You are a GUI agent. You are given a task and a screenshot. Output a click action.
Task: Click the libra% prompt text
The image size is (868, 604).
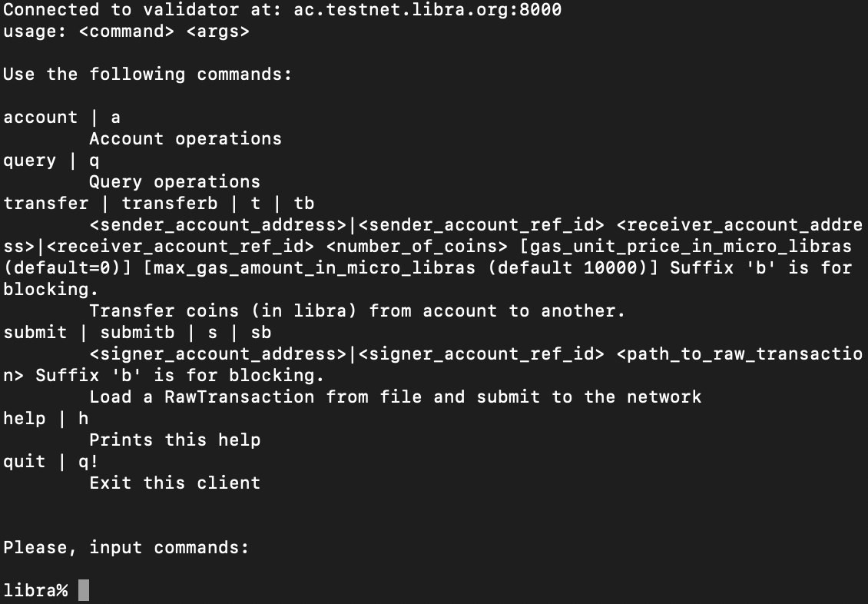click(35, 590)
